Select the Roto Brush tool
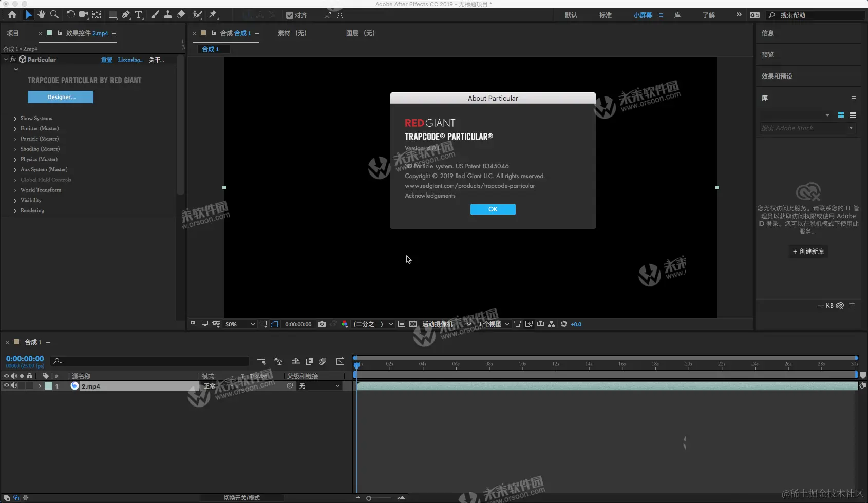This screenshot has width=868, height=503. (197, 15)
